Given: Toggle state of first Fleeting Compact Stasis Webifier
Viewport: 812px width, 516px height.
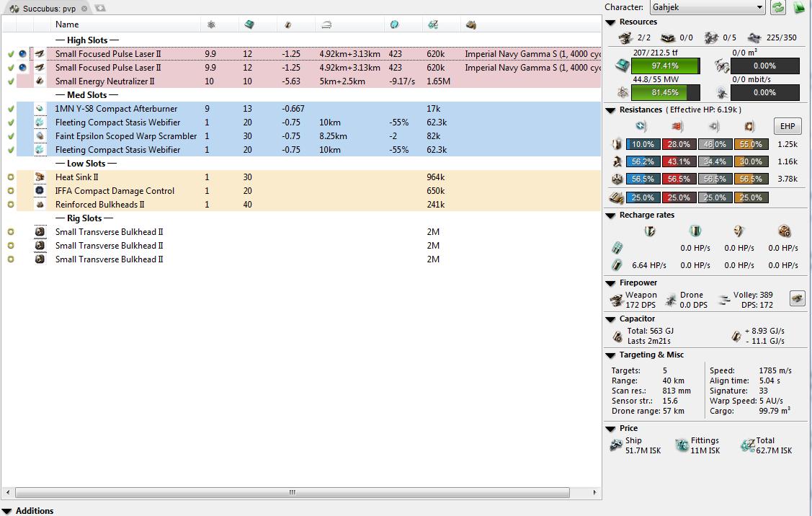Looking at the screenshot, I should click(x=10, y=123).
